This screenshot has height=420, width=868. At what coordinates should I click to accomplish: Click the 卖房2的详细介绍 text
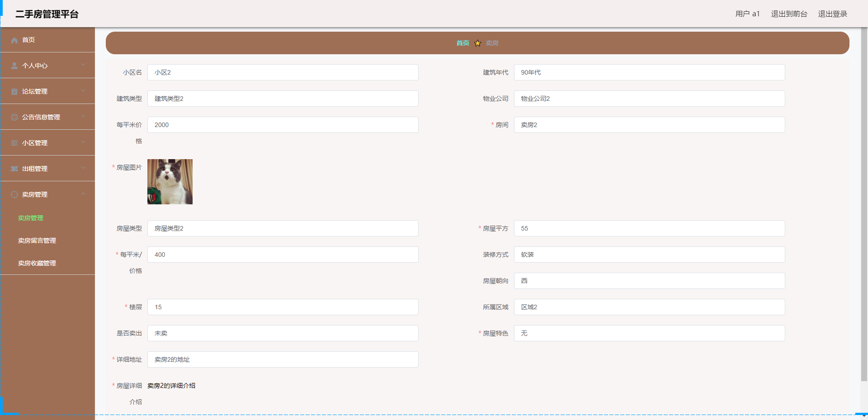click(x=171, y=386)
